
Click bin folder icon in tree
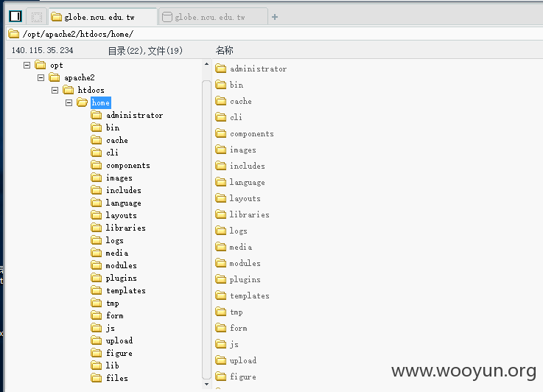pyautogui.click(x=97, y=127)
